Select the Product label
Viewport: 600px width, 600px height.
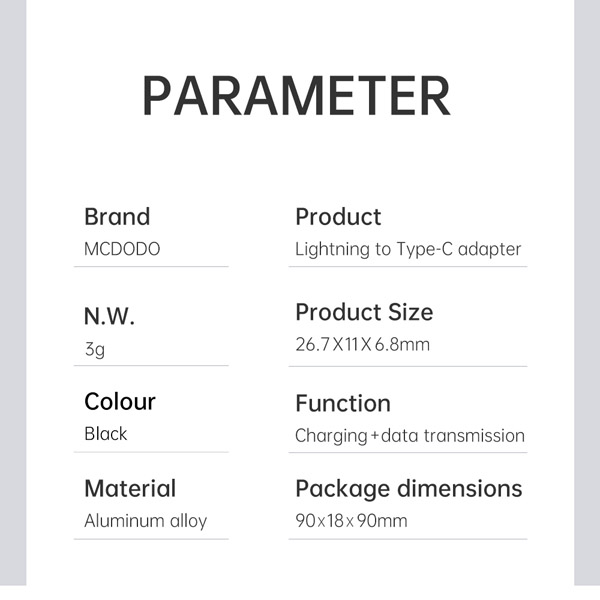pos(338,217)
